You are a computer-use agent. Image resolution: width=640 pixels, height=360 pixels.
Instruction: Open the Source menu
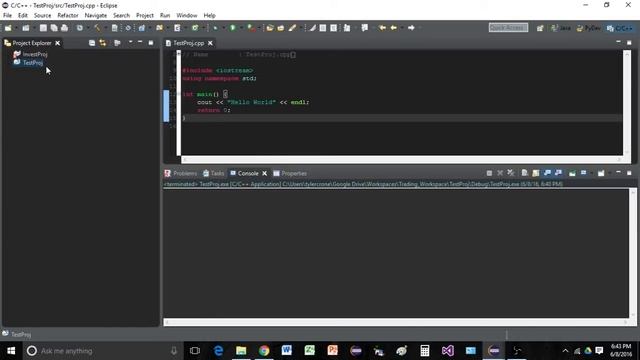tap(42, 16)
